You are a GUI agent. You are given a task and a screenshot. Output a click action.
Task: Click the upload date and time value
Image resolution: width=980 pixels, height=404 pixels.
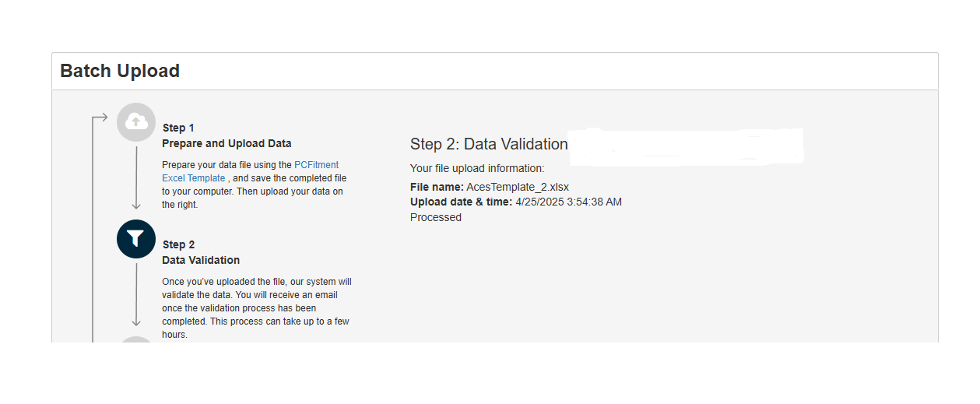tap(568, 202)
